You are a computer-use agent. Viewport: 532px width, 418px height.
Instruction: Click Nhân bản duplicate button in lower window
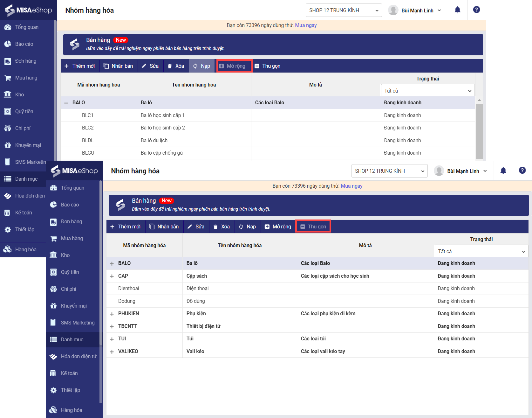coord(164,226)
